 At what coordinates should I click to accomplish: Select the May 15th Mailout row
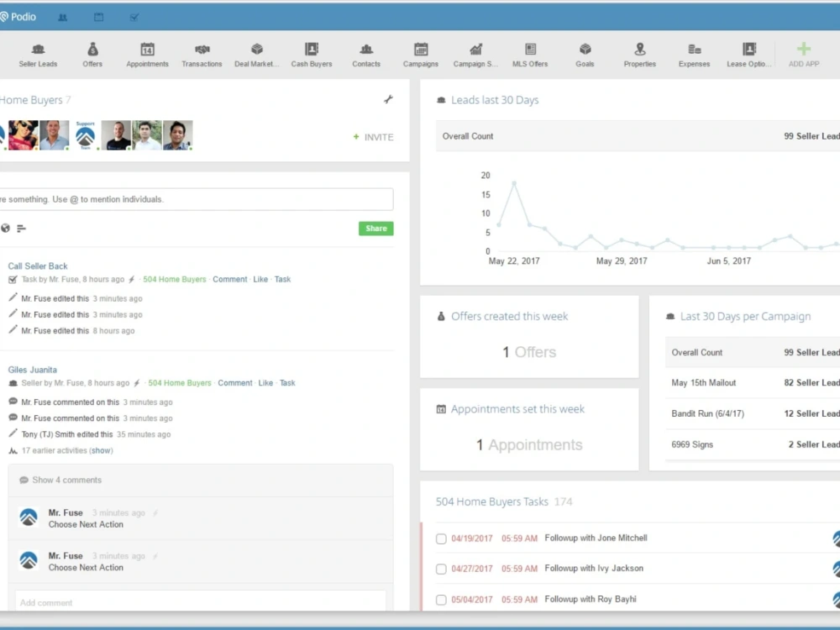coord(753,382)
